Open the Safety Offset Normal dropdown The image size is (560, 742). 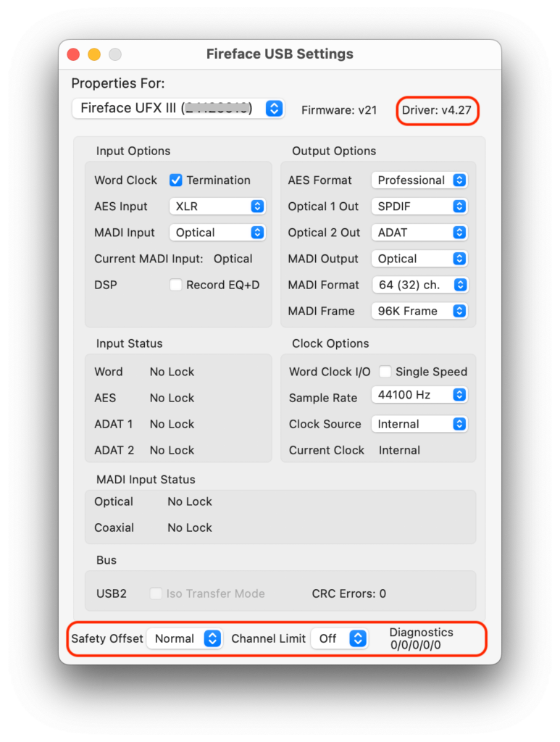coord(184,638)
